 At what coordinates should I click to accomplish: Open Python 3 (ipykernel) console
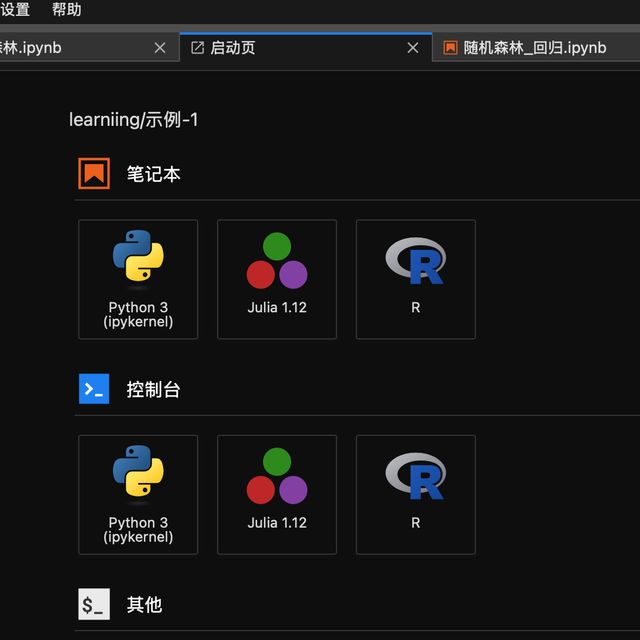coord(138,495)
